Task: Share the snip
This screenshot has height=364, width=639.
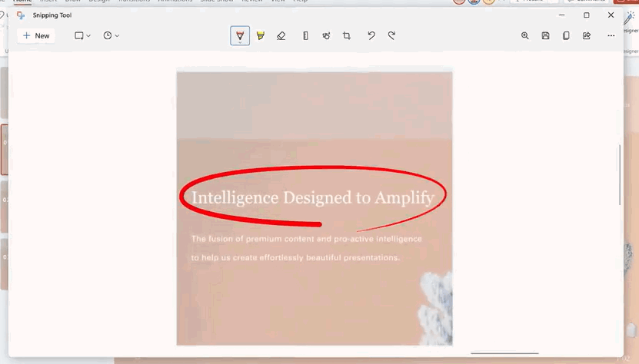Action: point(587,36)
